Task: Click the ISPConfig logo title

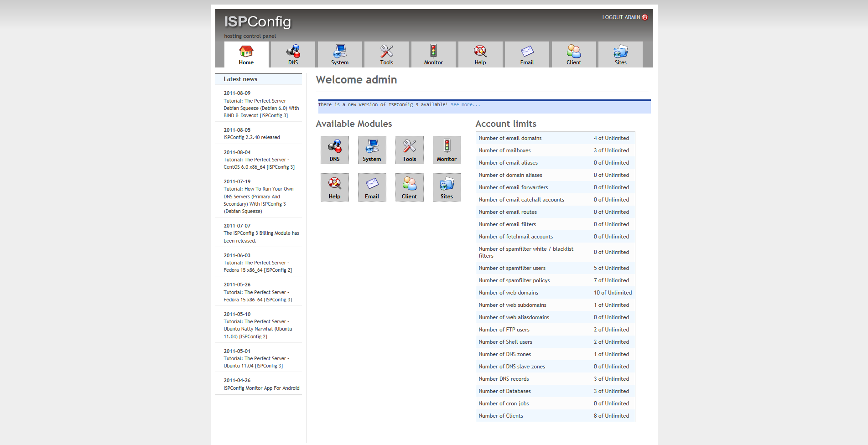Action: [257, 21]
